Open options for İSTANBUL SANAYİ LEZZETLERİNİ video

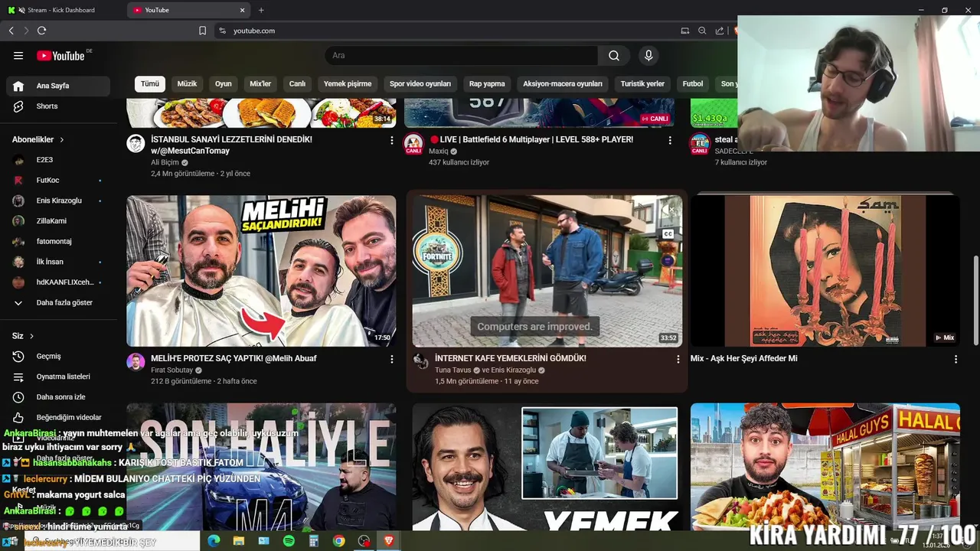click(392, 141)
